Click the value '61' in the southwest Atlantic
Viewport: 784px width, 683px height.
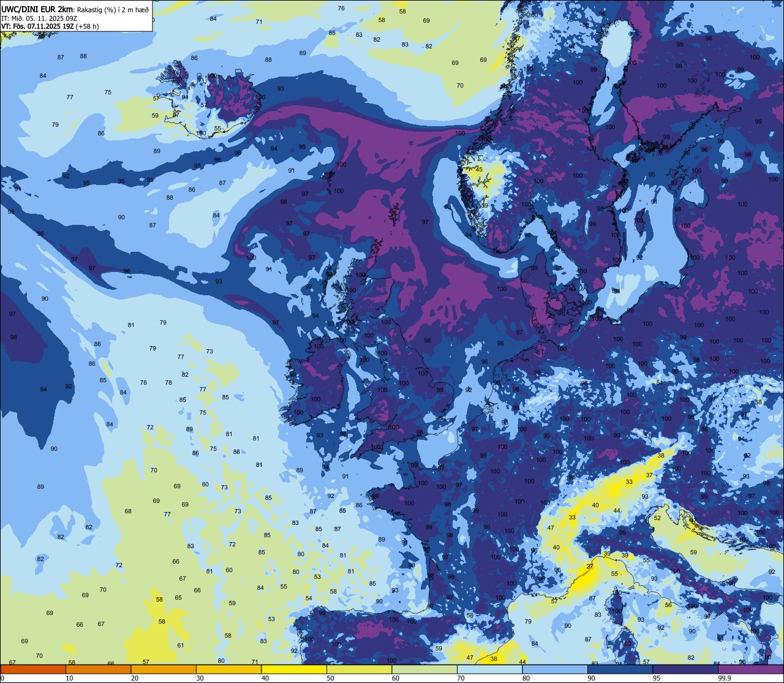pyautogui.click(x=181, y=646)
